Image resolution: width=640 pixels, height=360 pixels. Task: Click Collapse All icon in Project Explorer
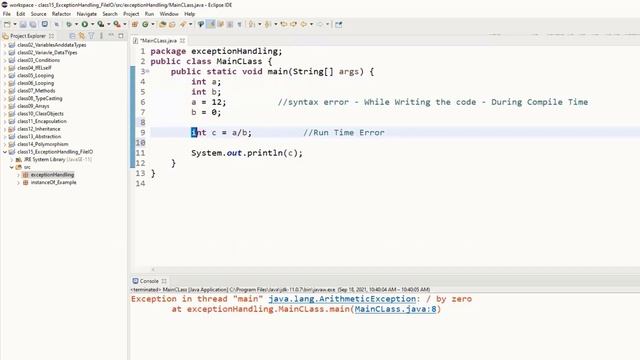[72, 36]
